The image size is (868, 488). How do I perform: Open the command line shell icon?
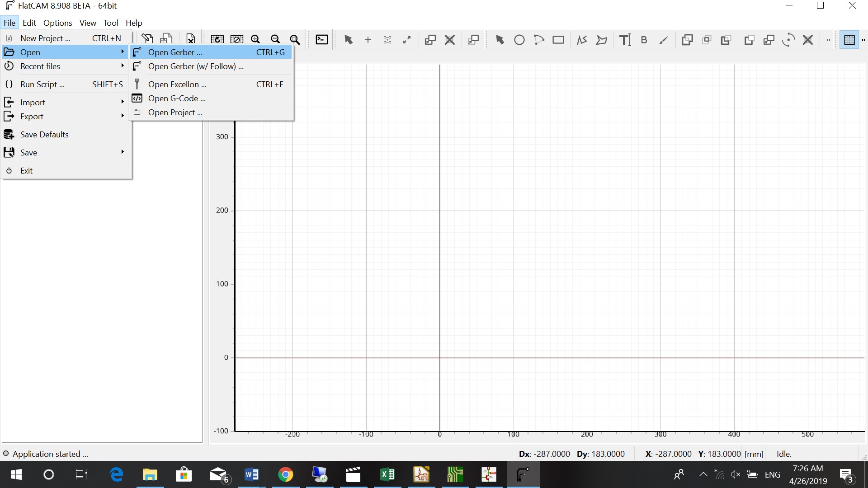(321, 40)
